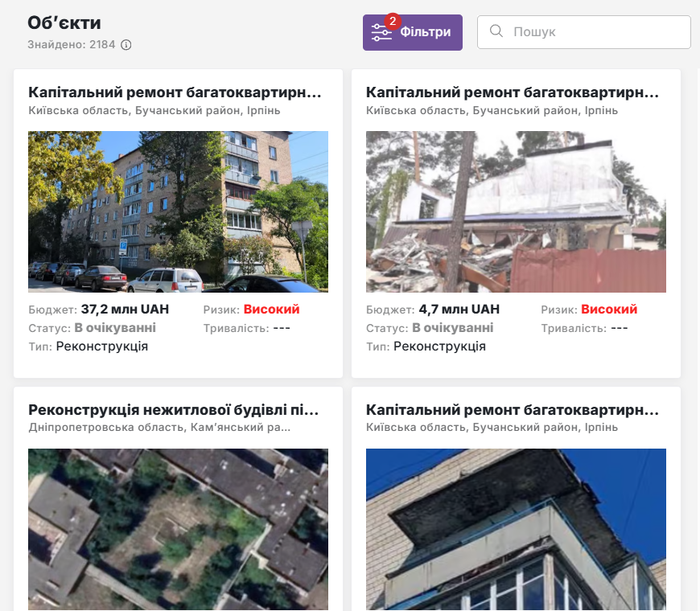Click the 4,7 млн UAH budget value
The width and height of the screenshot is (700, 611).
click(x=459, y=310)
